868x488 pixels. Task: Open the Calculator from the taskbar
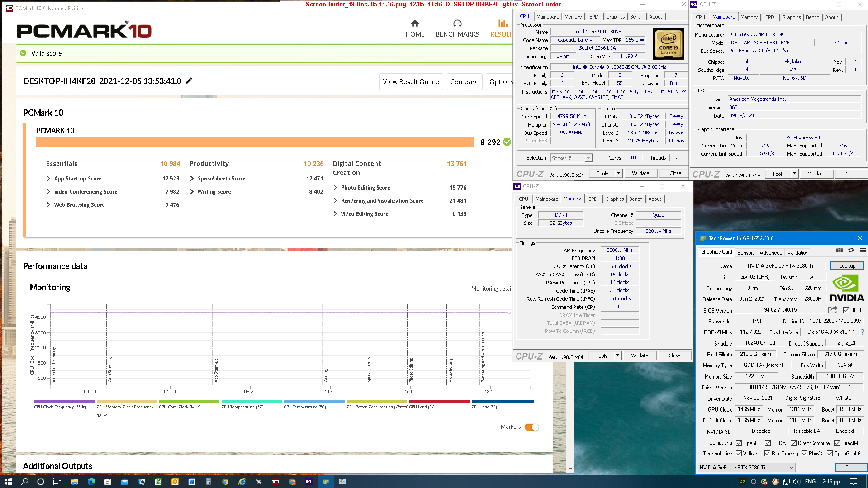209,482
